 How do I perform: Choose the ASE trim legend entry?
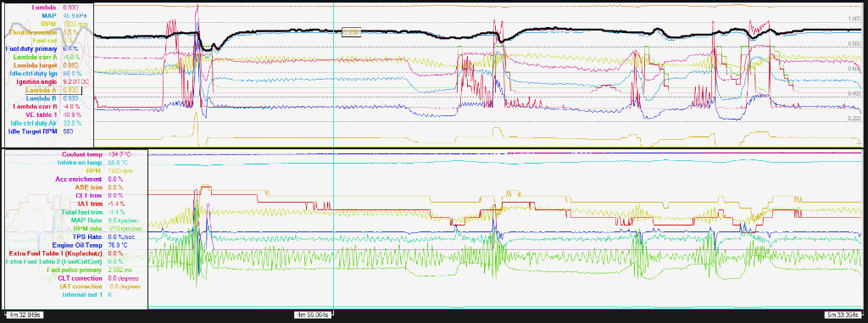pyautogui.click(x=87, y=187)
